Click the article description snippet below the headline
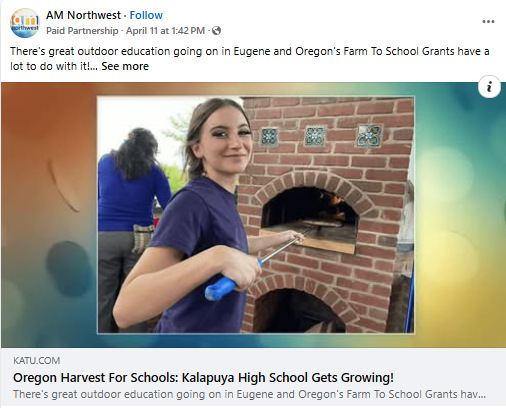 coord(249,394)
